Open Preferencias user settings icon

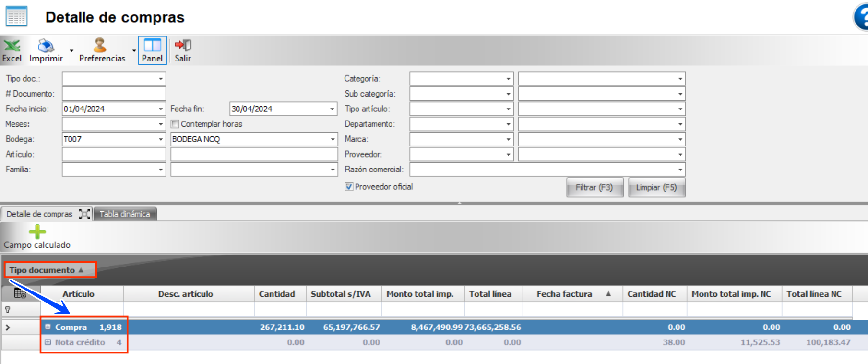coord(100,47)
